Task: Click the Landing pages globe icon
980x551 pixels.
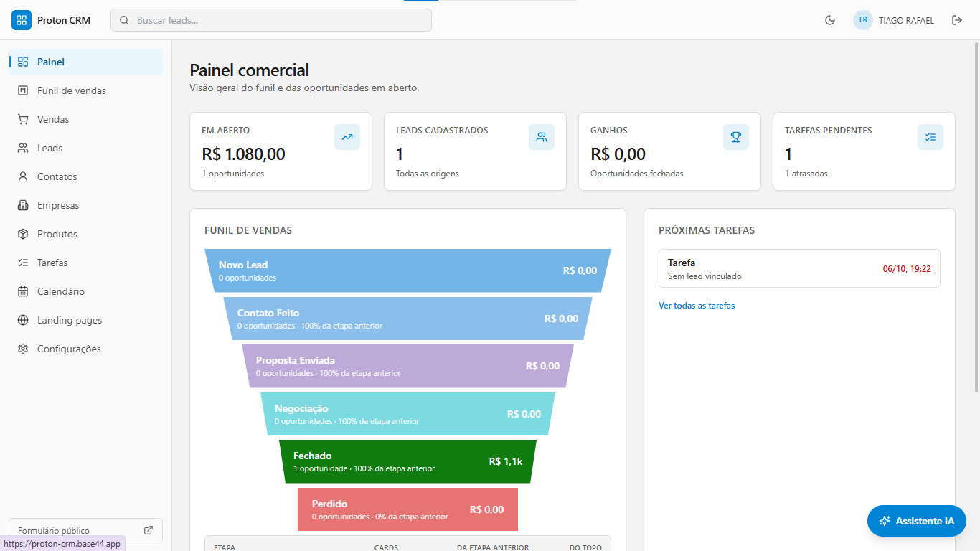Action: [23, 320]
